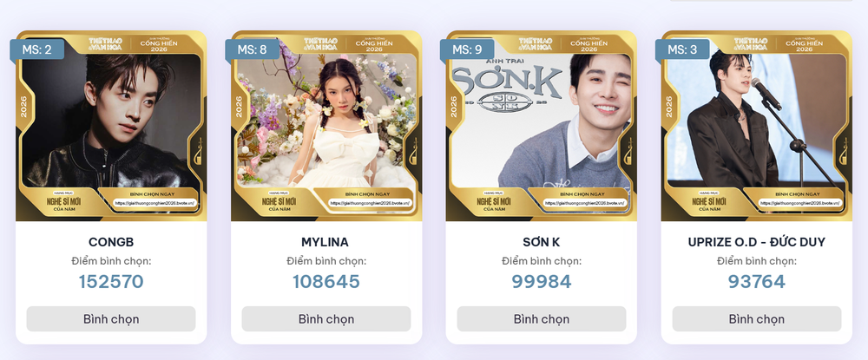This screenshot has width=868, height=360.
Task: Click the MS: 9 badge
Action: [x=467, y=49]
